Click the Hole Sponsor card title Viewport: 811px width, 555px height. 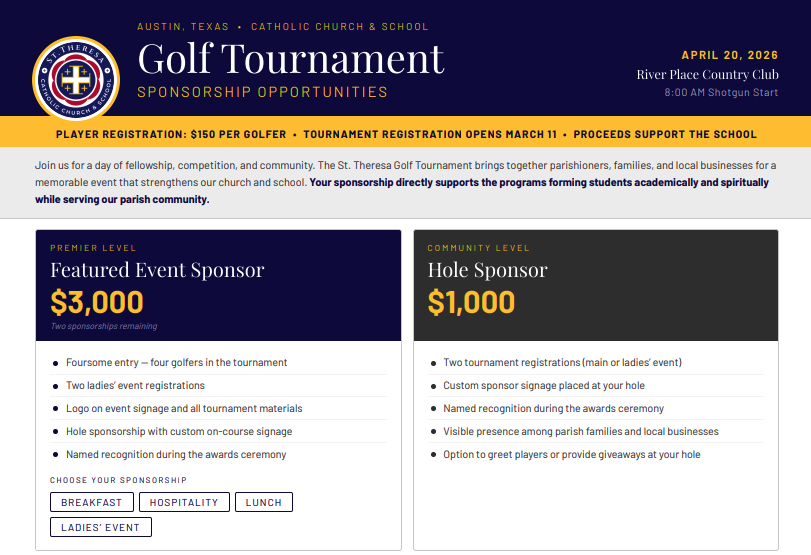pyautogui.click(x=487, y=270)
